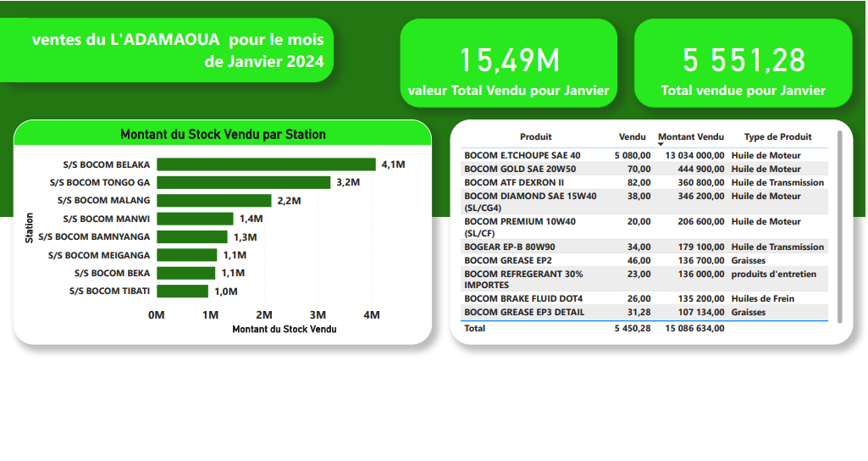The image size is (868, 461).
Task: Click the 179 100,00 amount cell
Action: click(701, 247)
